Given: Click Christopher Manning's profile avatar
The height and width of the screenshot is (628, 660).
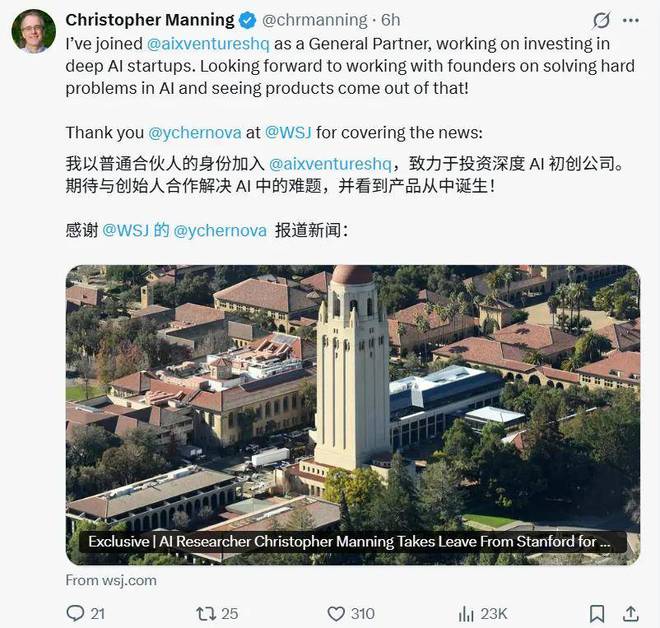Looking at the screenshot, I should (x=33, y=30).
